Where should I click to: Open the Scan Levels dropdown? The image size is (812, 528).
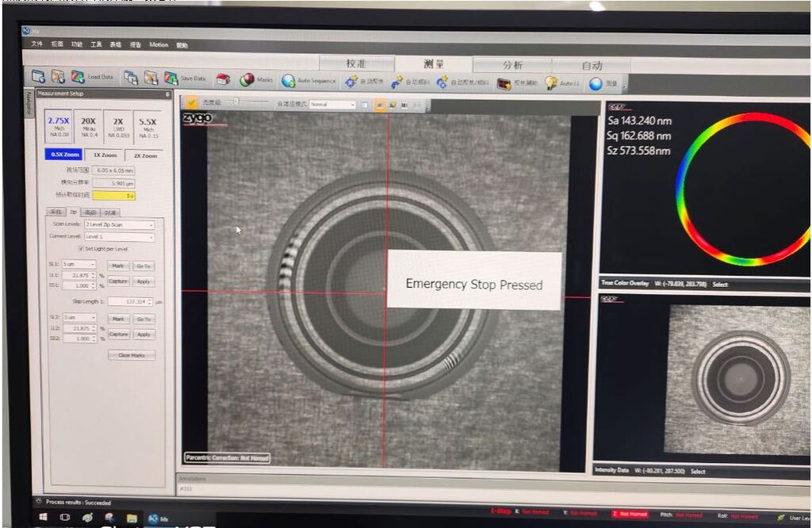pyautogui.click(x=119, y=225)
